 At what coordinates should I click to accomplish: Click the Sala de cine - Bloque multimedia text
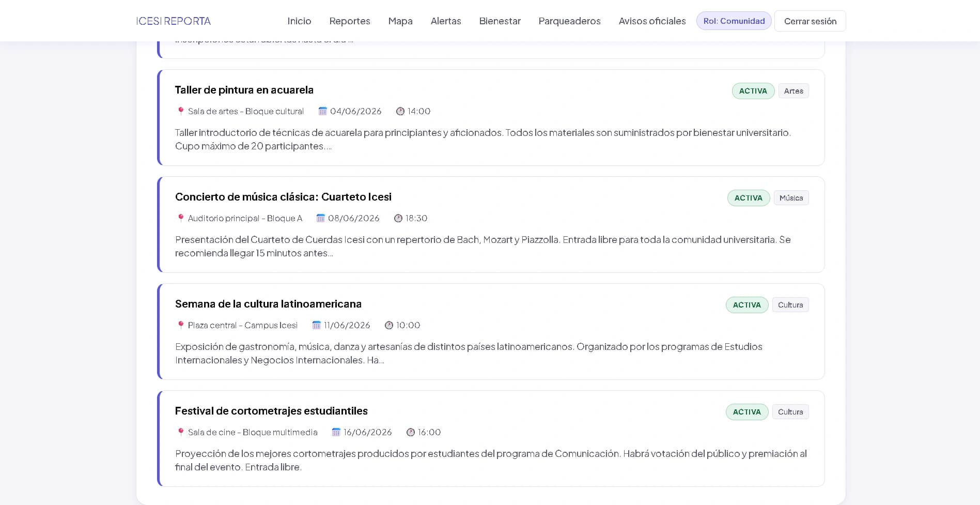253,432
